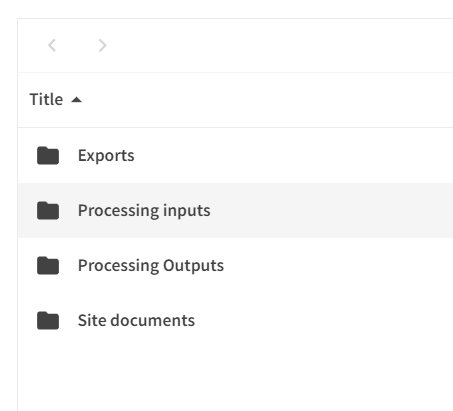453x411 pixels.
Task: Open the Processing Outputs folder name
Action: click(x=151, y=266)
